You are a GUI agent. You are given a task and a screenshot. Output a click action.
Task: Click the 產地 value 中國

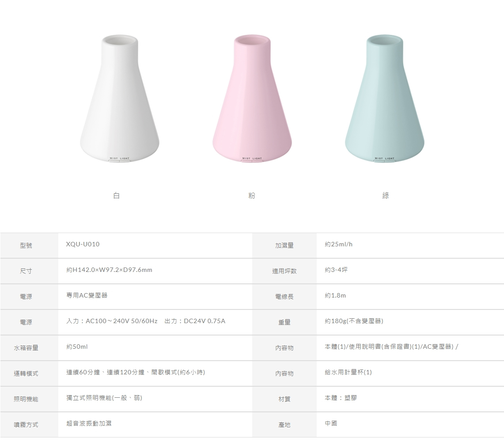pyautogui.click(x=331, y=423)
